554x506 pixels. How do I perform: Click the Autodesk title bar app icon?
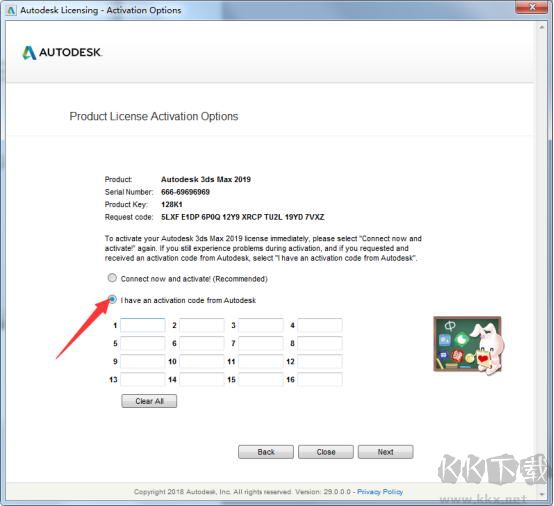(x=11, y=10)
